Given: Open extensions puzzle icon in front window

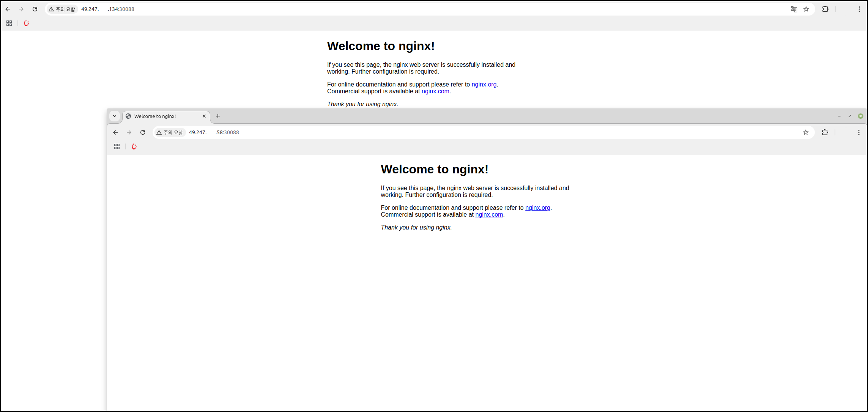Looking at the screenshot, I should [x=825, y=132].
